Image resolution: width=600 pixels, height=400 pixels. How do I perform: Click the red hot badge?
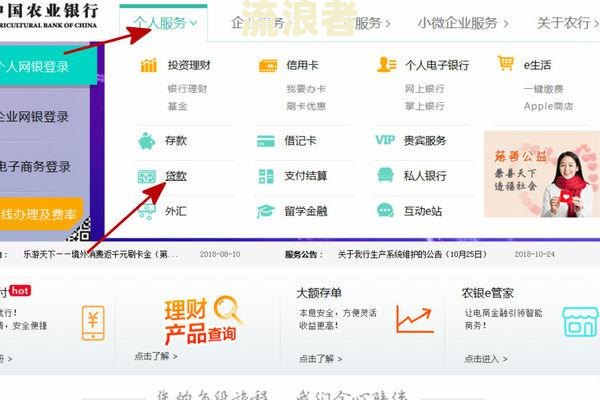point(20,291)
